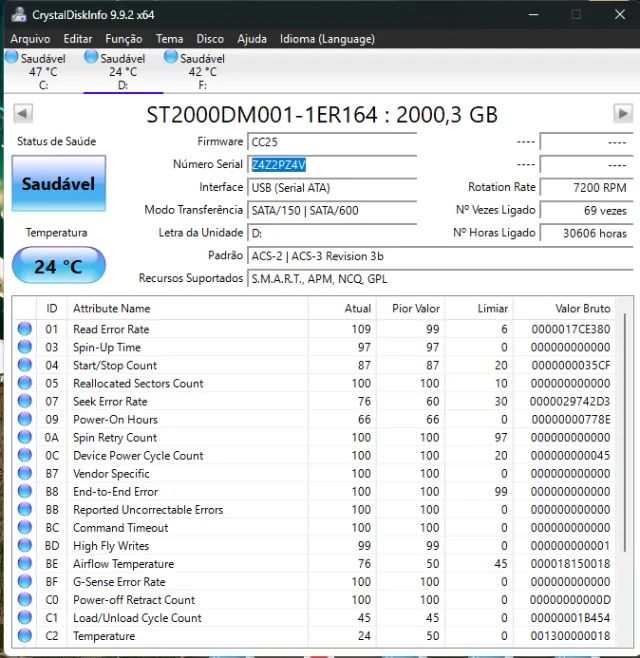Click the Letra da Unidade field D:
This screenshot has width=640, height=658.
coord(332,233)
